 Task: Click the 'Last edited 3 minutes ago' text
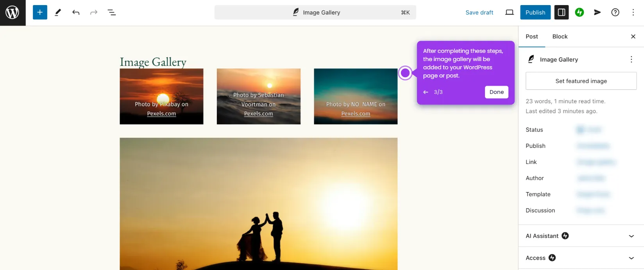[x=562, y=111]
